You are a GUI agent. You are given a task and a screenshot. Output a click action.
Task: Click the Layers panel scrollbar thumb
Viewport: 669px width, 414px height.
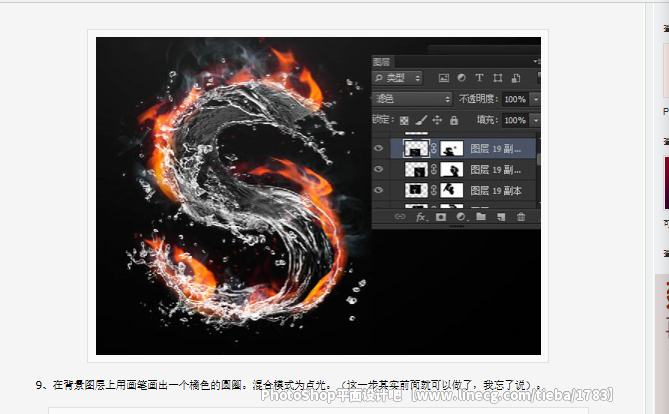click(538, 159)
